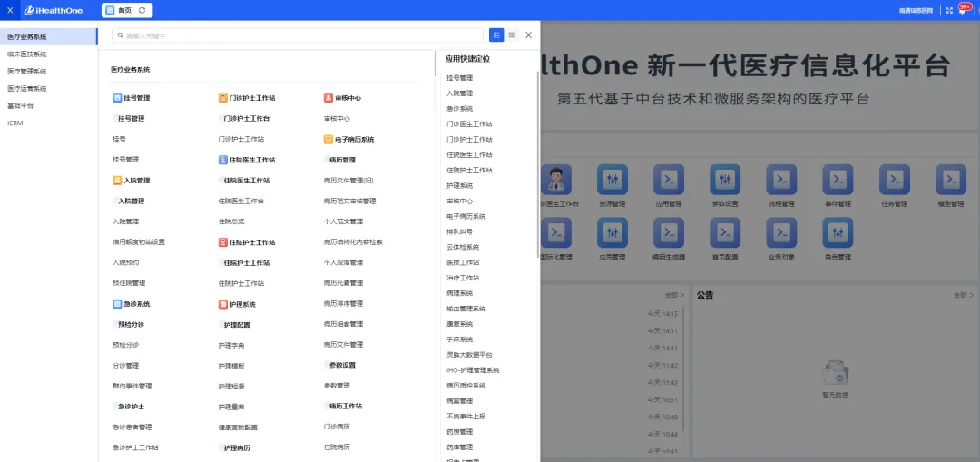
Task: Click the refresh icon in the 首页 tab
Action: point(142,10)
